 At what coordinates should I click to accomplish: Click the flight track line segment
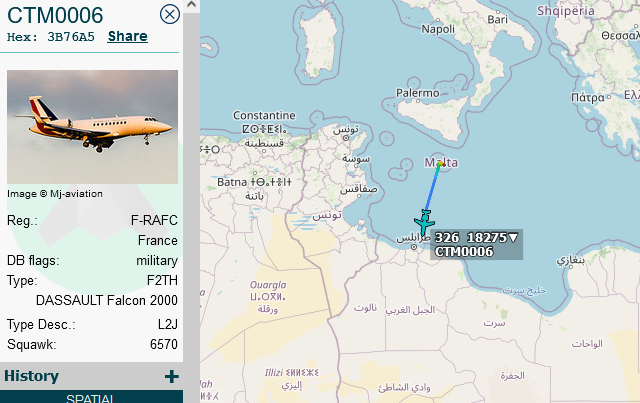(x=432, y=188)
